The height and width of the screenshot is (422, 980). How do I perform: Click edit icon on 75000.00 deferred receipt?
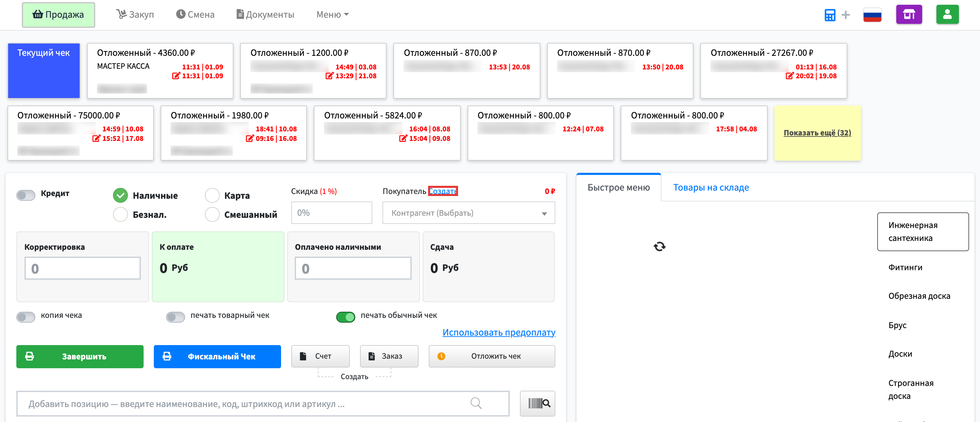point(96,138)
